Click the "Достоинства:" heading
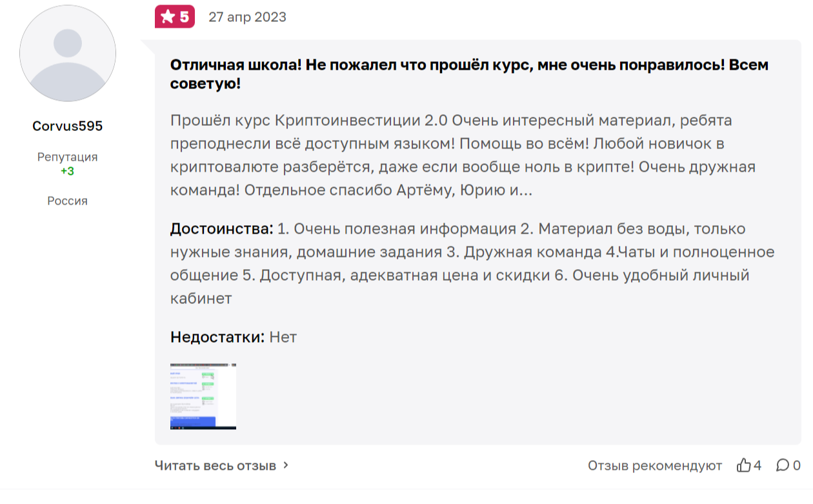The height and width of the screenshot is (504, 813). 222,229
